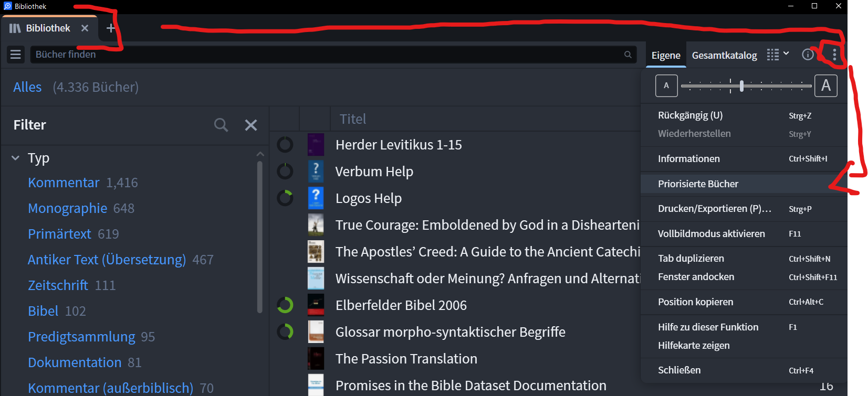Increase text size with large A
The height and width of the screenshot is (396, 868).
[x=825, y=85]
